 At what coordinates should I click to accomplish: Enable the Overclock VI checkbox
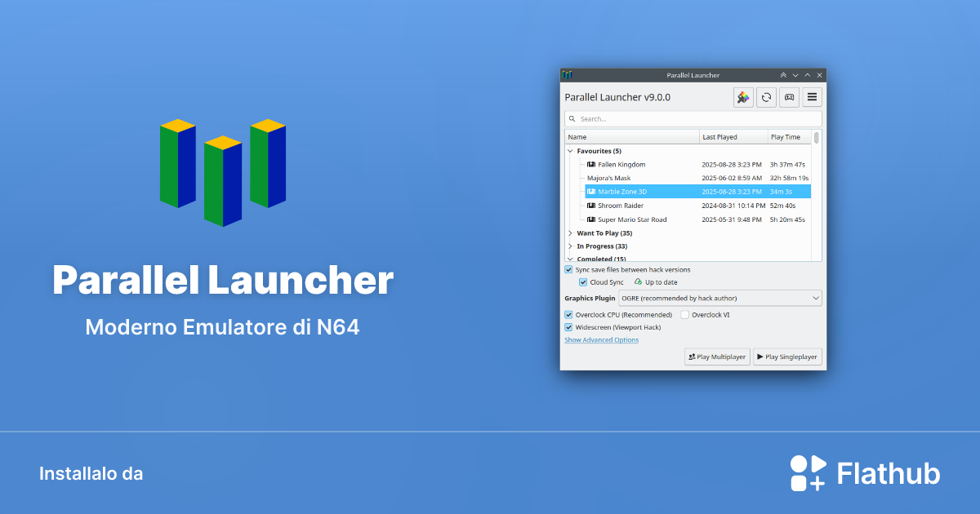click(x=683, y=314)
